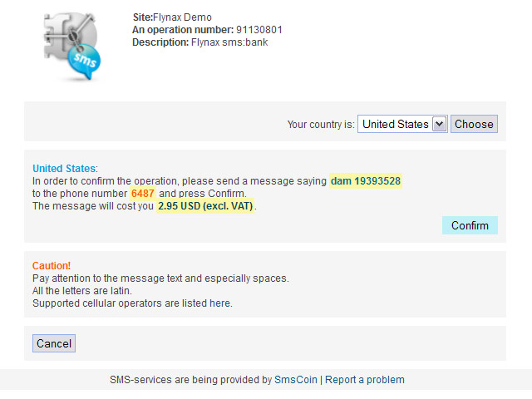The image size is (532, 399).
Task: Open the United States country dropdown
Action: click(x=402, y=124)
